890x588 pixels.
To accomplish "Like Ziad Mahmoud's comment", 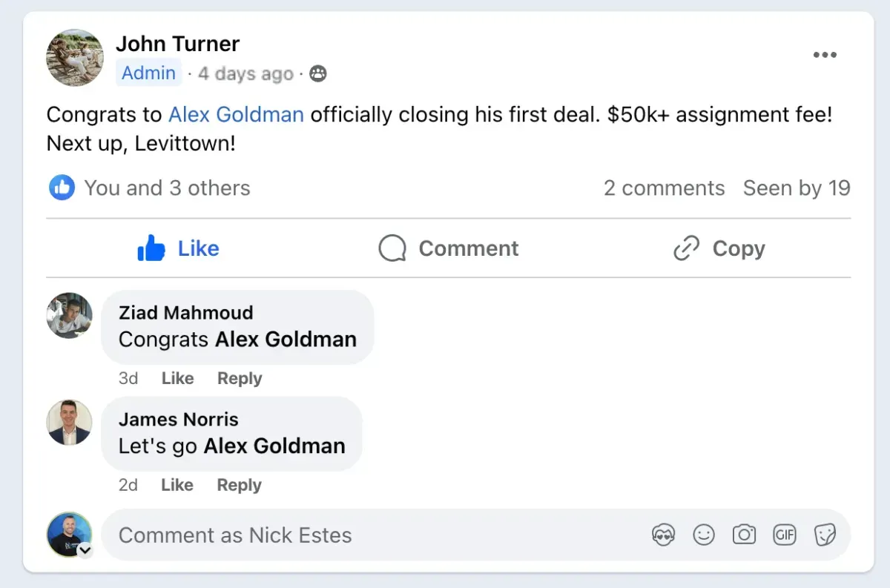I will 177,378.
